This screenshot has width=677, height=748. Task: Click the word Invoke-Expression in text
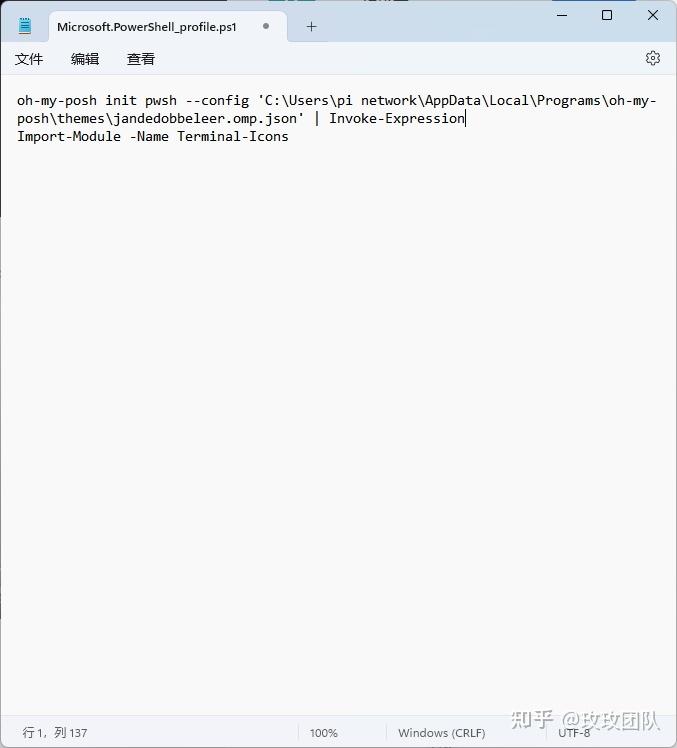[396, 118]
